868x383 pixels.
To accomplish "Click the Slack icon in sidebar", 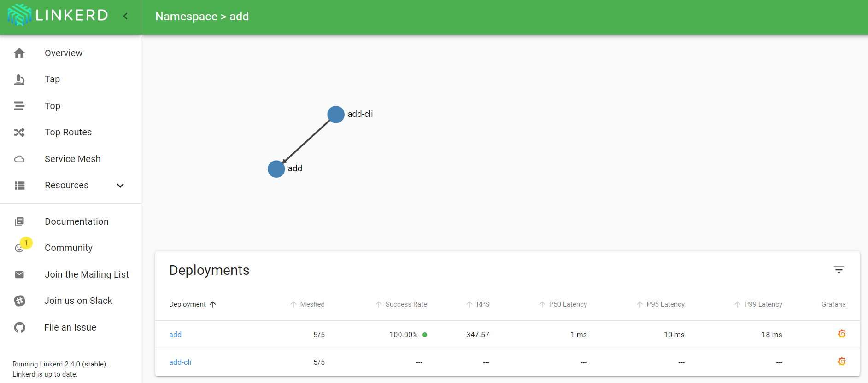I will pyautogui.click(x=19, y=301).
